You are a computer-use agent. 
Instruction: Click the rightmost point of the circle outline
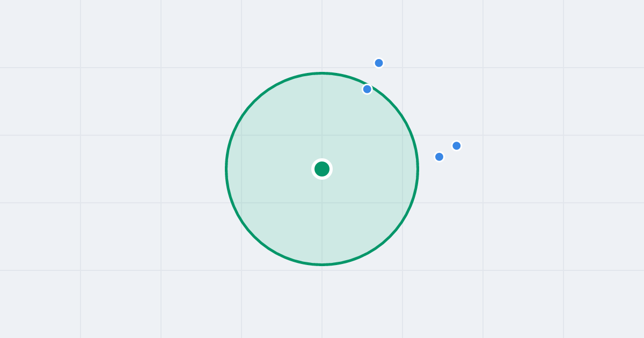418,169
